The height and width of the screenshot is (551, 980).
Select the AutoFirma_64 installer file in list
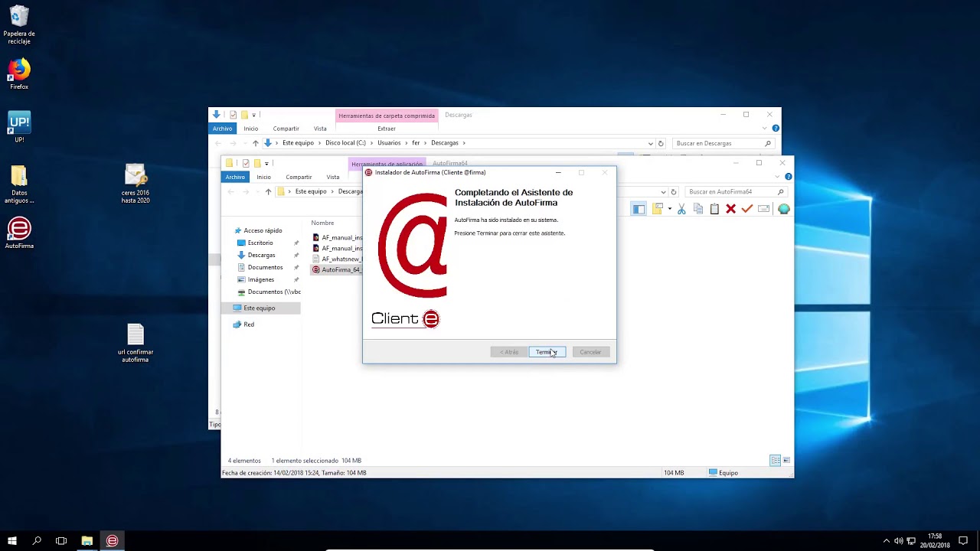point(337,269)
